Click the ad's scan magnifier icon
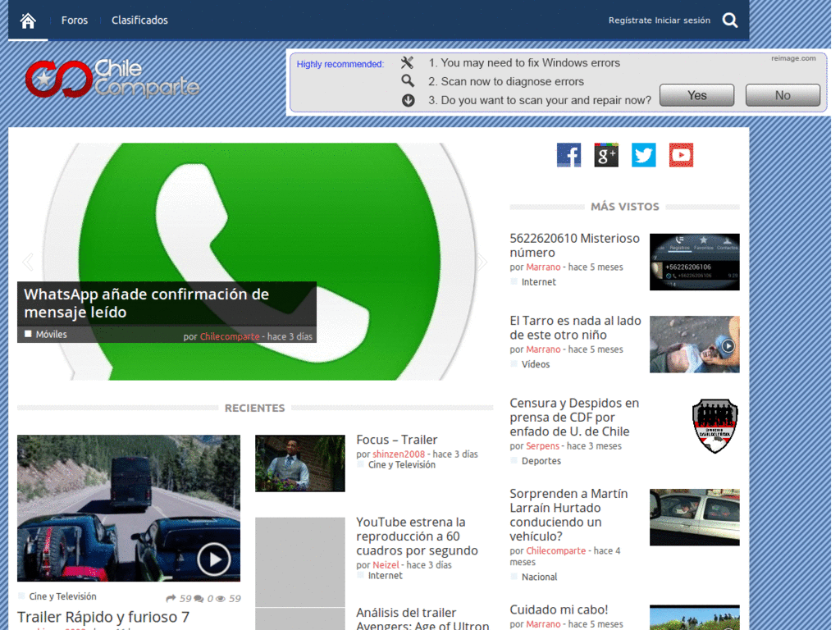This screenshot has width=840, height=630. tap(408, 81)
